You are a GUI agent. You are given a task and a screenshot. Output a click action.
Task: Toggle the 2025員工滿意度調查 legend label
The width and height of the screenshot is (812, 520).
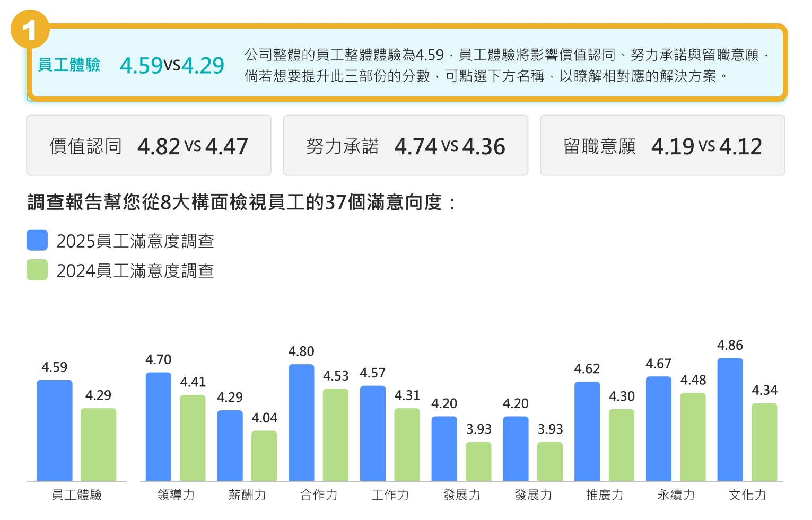(135, 241)
